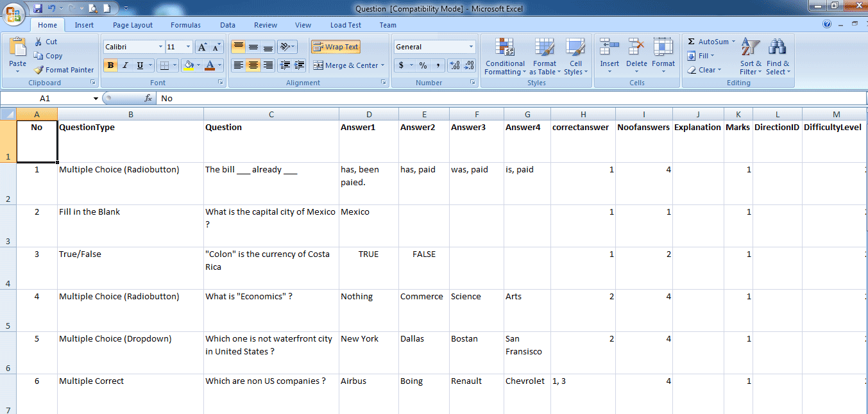This screenshot has height=414, width=868.
Task: Select the Sort & Filter tool
Action: (x=749, y=56)
